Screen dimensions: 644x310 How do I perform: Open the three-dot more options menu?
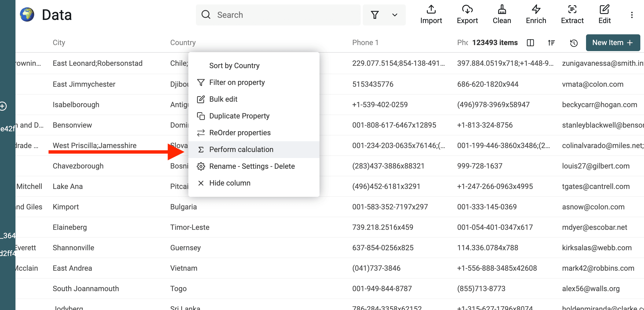(632, 15)
